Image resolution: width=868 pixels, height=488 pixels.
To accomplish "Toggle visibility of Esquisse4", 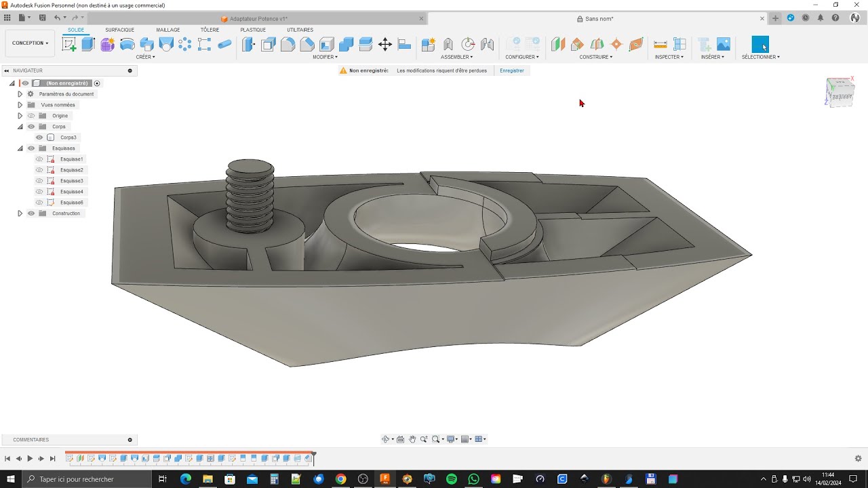I will click(39, 192).
